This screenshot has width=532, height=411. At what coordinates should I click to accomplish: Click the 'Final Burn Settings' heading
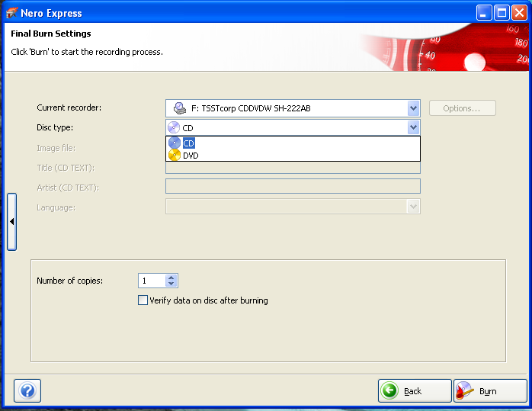[51, 34]
